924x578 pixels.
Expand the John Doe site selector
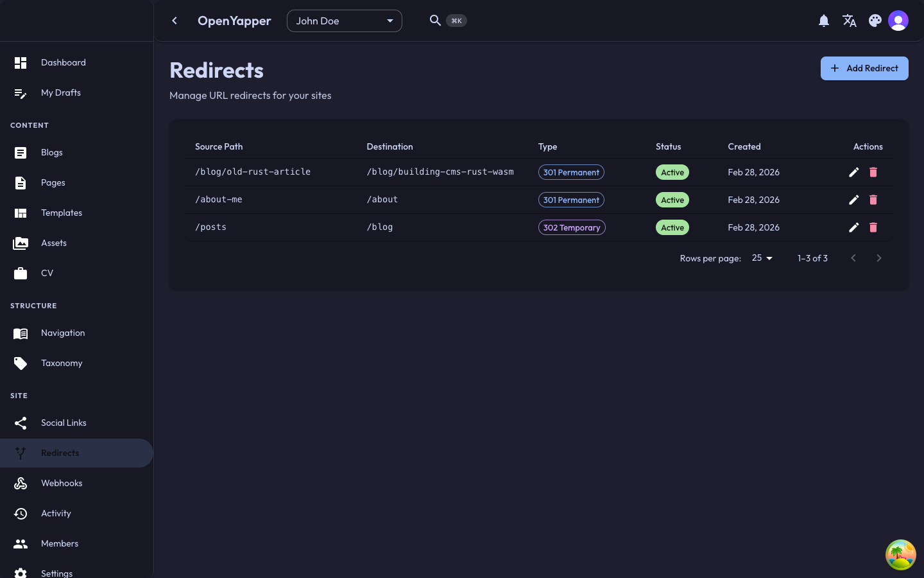pyautogui.click(x=344, y=21)
